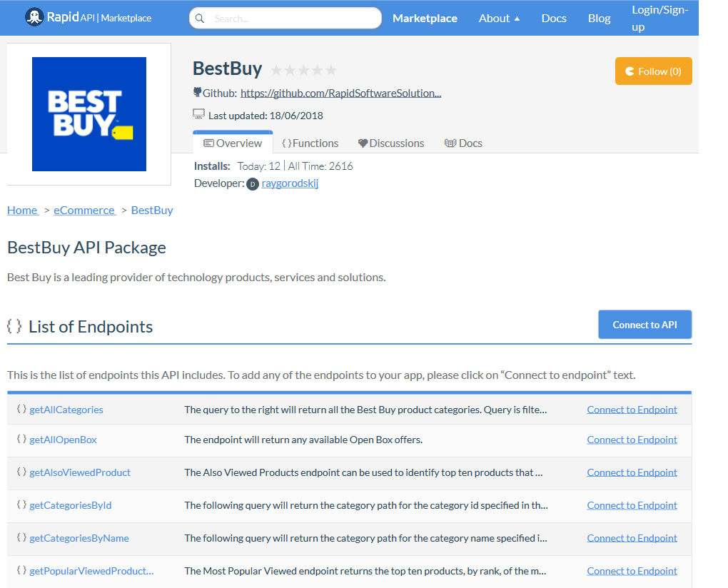The height and width of the screenshot is (588, 728).
Task: Click the getAllOpenBox description text
Action: (x=303, y=440)
